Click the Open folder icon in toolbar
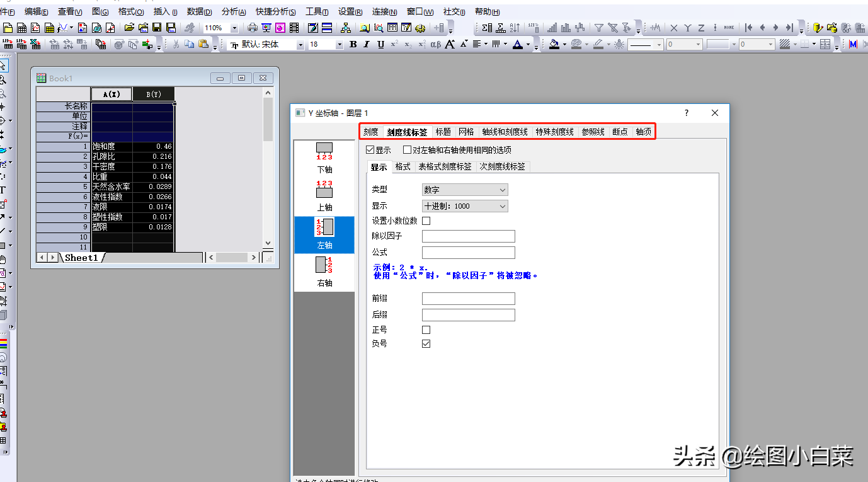The image size is (868, 482). 129,28
